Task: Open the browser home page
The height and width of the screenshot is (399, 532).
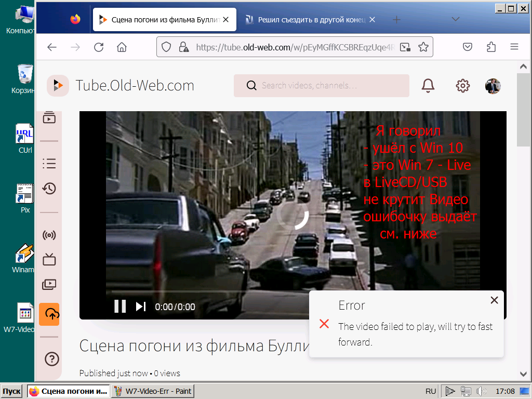Action: click(x=122, y=47)
